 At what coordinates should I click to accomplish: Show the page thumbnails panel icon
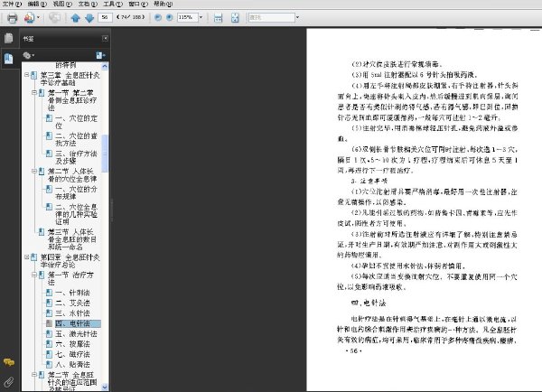pyautogui.click(x=9, y=38)
